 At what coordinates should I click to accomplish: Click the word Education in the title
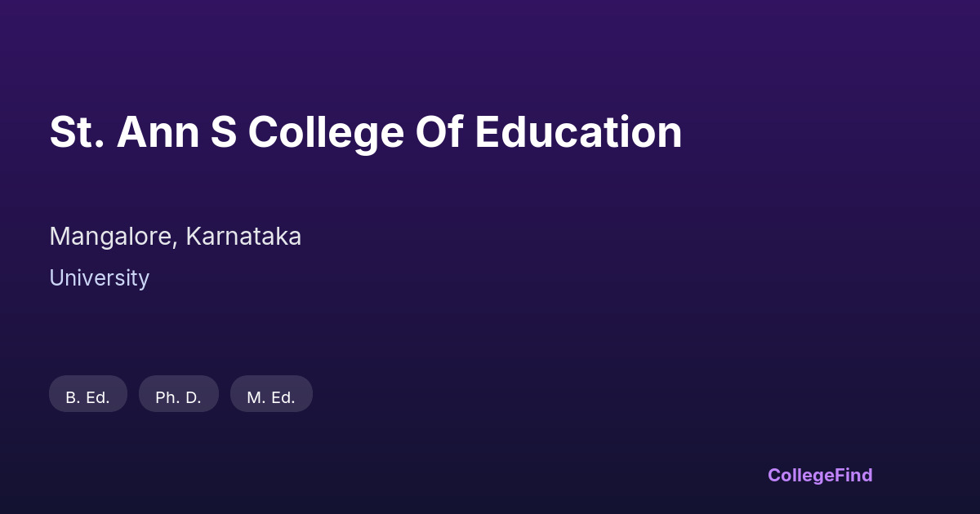coord(578,132)
